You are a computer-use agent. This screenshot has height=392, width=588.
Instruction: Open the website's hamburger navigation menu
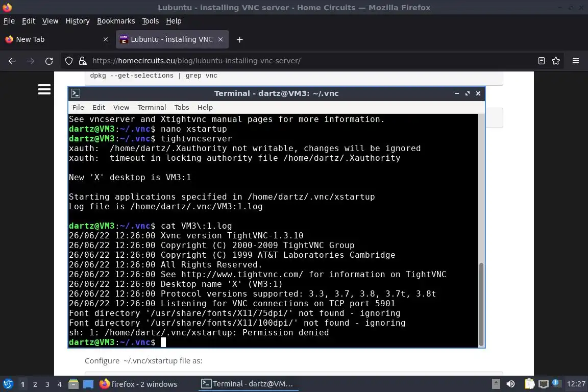(x=44, y=89)
